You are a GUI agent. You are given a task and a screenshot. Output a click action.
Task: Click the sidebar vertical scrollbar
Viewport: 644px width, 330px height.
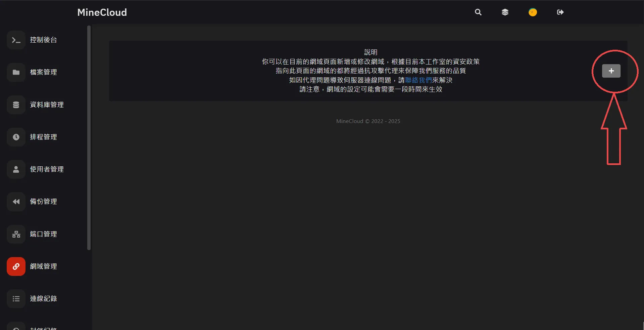[89, 138]
